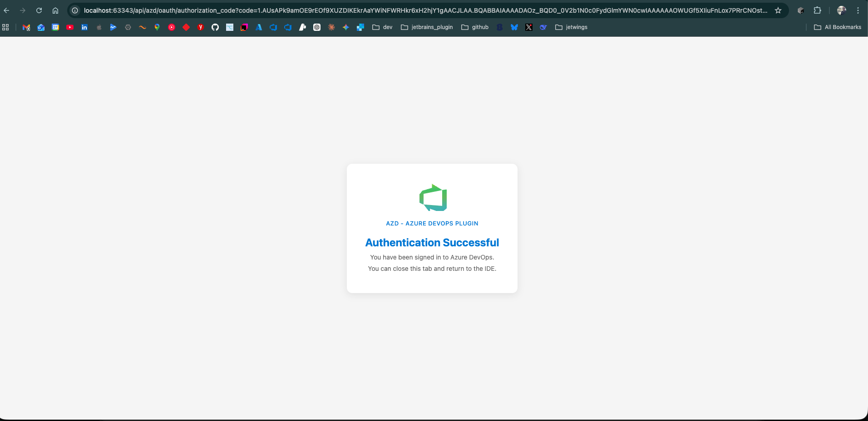
Task: Open the Chrome profile avatar menu
Action: click(842, 10)
